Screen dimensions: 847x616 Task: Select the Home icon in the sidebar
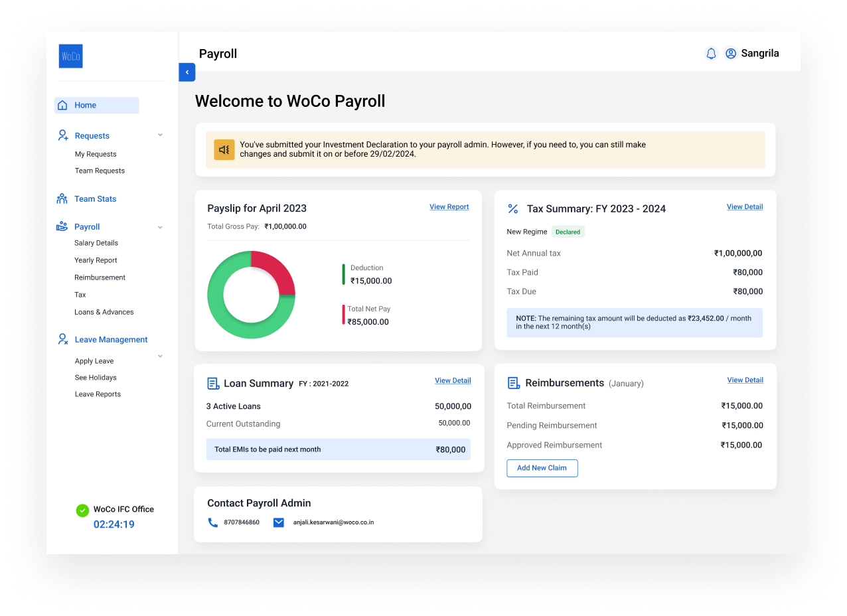point(63,105)
